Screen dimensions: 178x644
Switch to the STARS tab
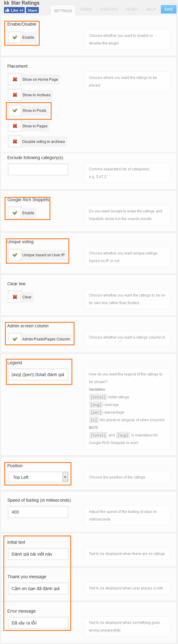click(86, 9)
